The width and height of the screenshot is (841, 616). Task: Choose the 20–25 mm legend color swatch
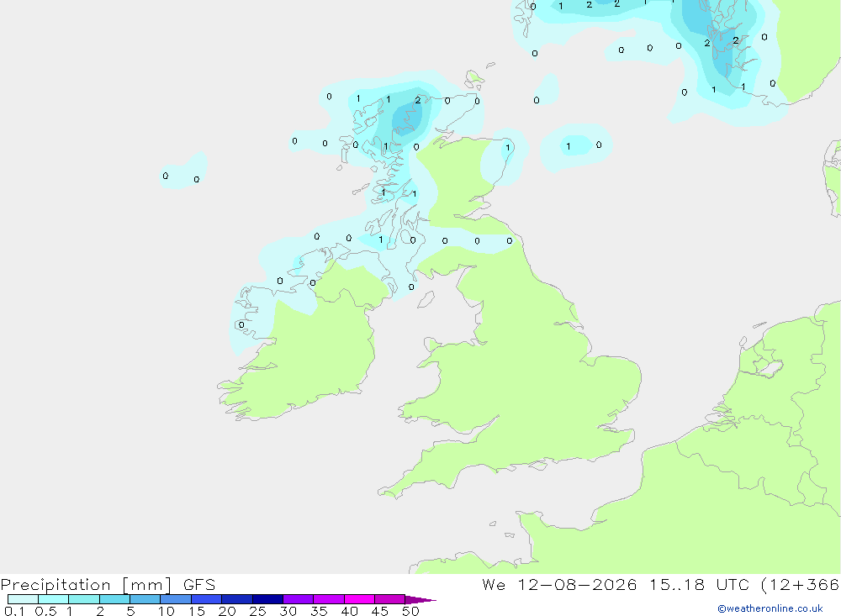237,599
